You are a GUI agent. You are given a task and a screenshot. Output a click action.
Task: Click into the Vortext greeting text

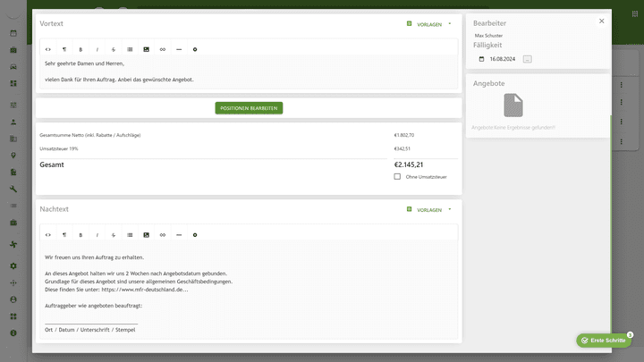85,63
